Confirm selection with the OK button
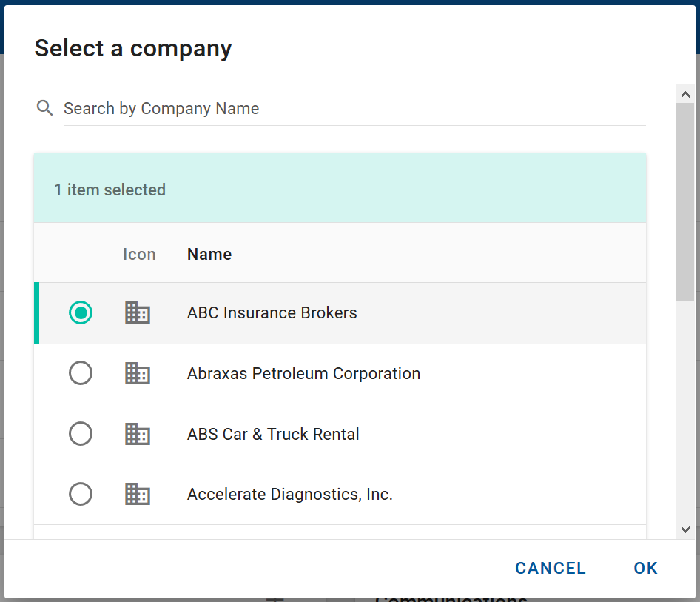The image size is (700, 602). (x=645, y=568)
